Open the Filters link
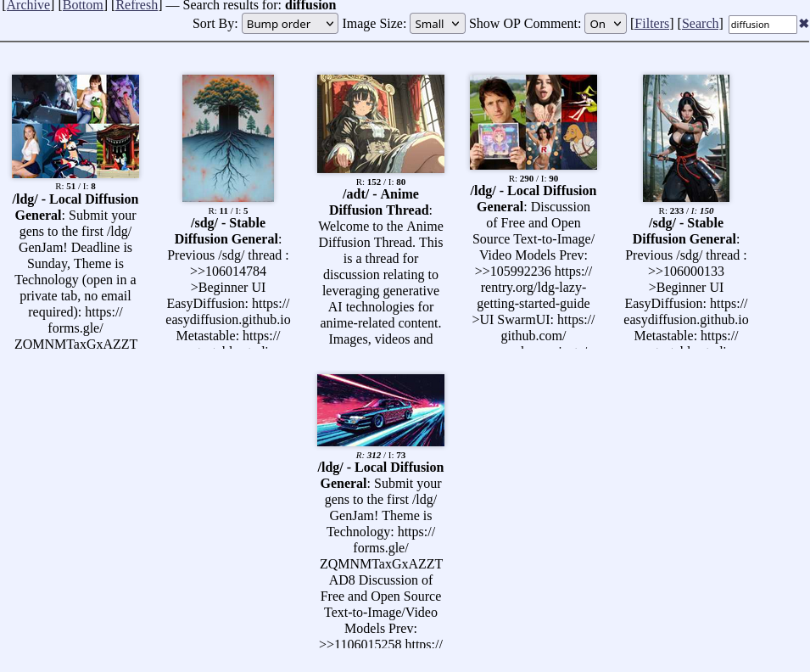 click(x=652, y=23)
